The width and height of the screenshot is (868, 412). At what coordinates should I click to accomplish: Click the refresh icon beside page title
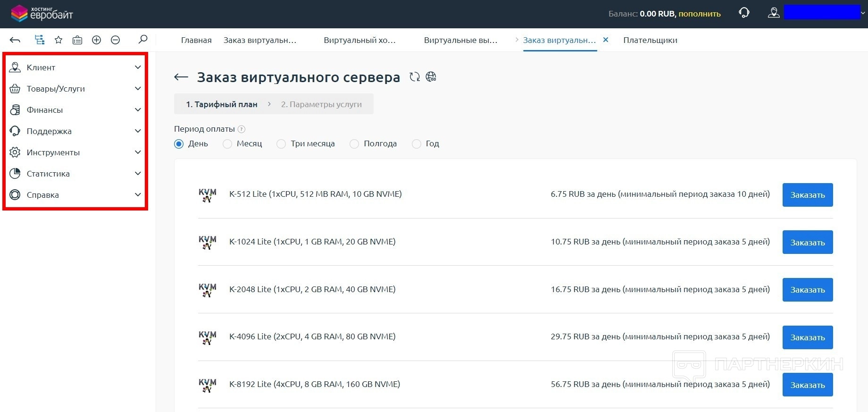pos(414,77)
